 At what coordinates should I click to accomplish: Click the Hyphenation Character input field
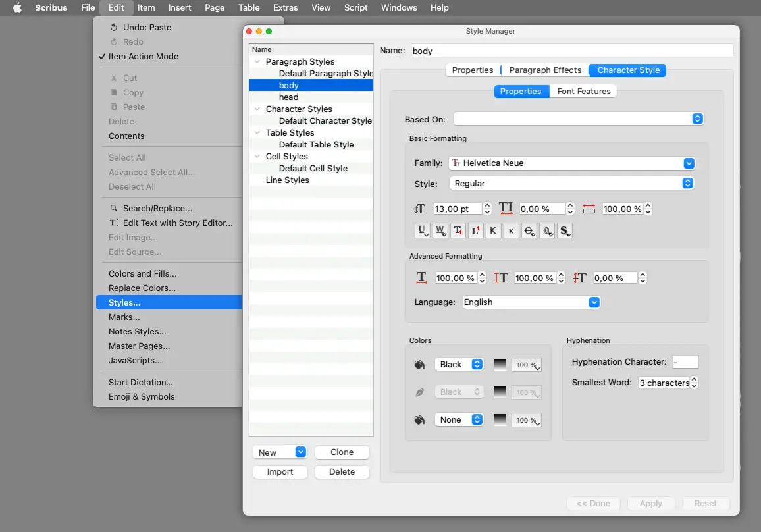pyautogui.click(x=685, y=362)
